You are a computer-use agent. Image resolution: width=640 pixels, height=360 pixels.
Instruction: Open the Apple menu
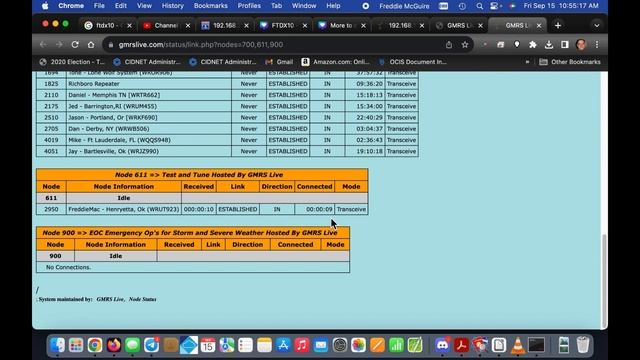tap(45, 6)
